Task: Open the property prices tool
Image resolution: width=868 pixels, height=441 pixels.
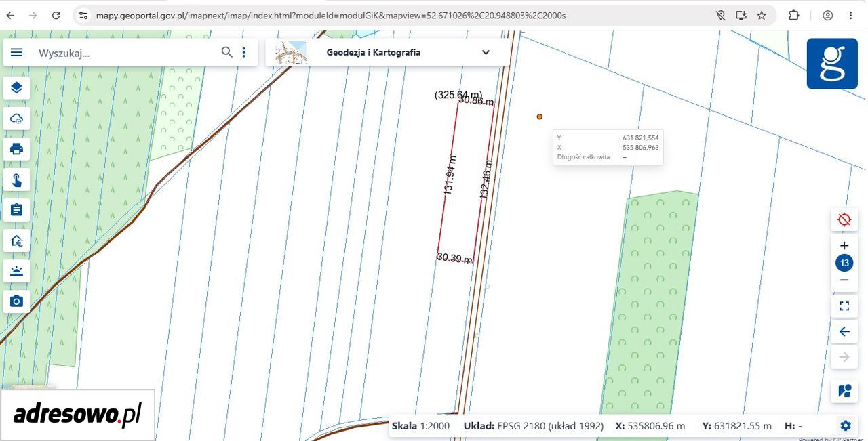Action: [x=17, y=240]
